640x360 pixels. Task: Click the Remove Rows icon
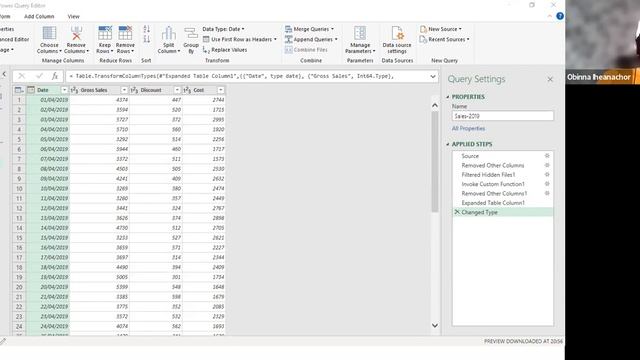tap(125, 33)
